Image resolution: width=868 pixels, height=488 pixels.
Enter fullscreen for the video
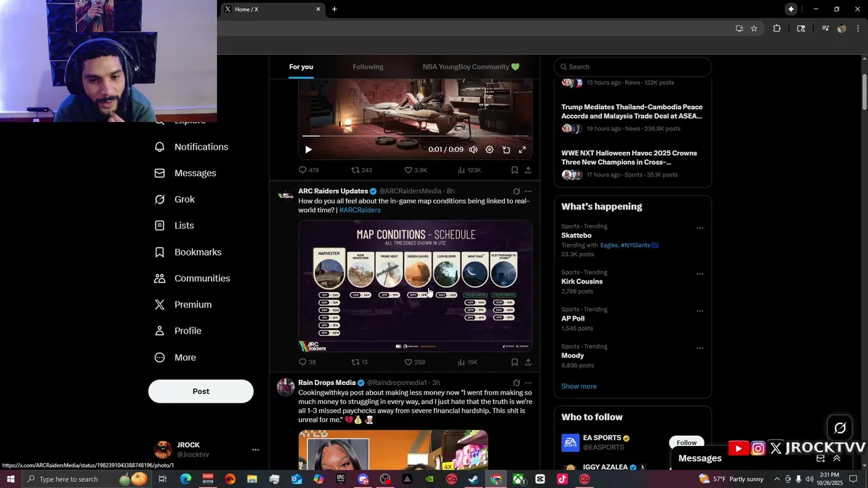pos(522,150)
